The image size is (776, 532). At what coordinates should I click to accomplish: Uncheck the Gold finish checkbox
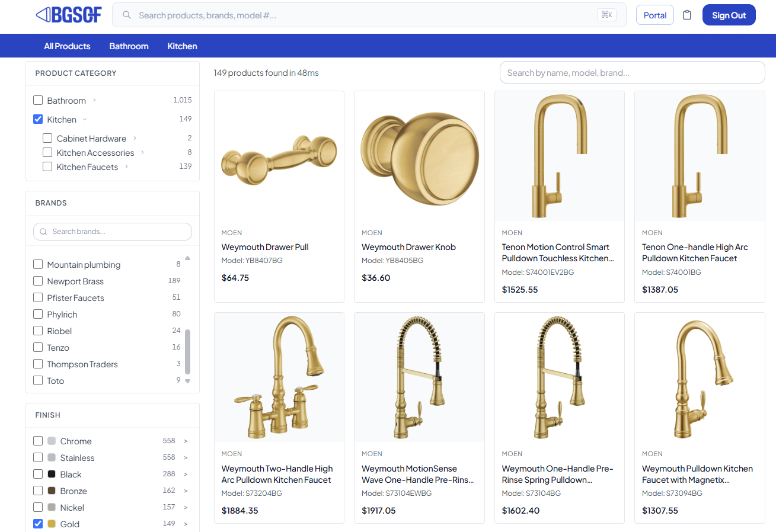tap(38, 524)
